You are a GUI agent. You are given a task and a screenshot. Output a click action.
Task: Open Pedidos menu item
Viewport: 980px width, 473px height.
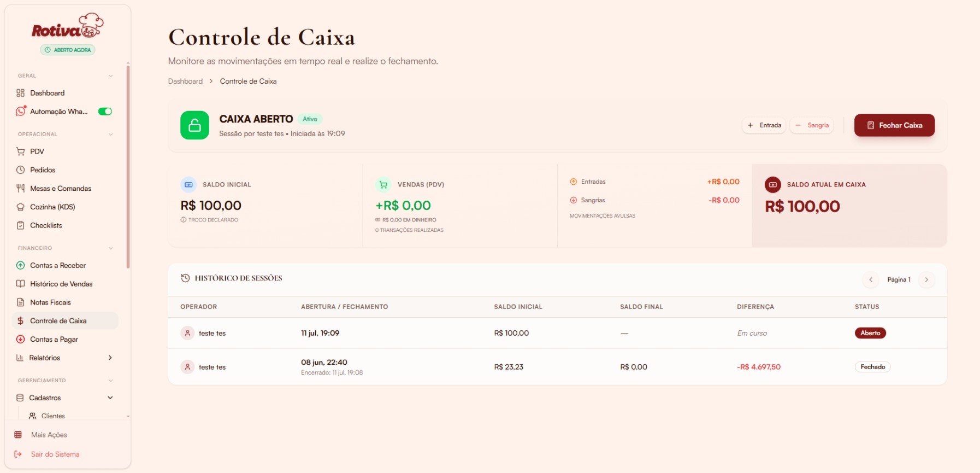click(x=65, y=170)
